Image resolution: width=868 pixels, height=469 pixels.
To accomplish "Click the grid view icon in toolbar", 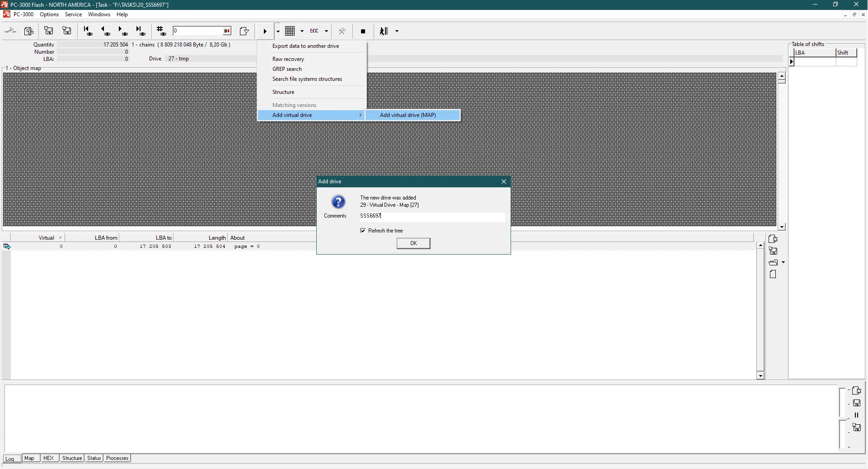I will pos(290,31).
